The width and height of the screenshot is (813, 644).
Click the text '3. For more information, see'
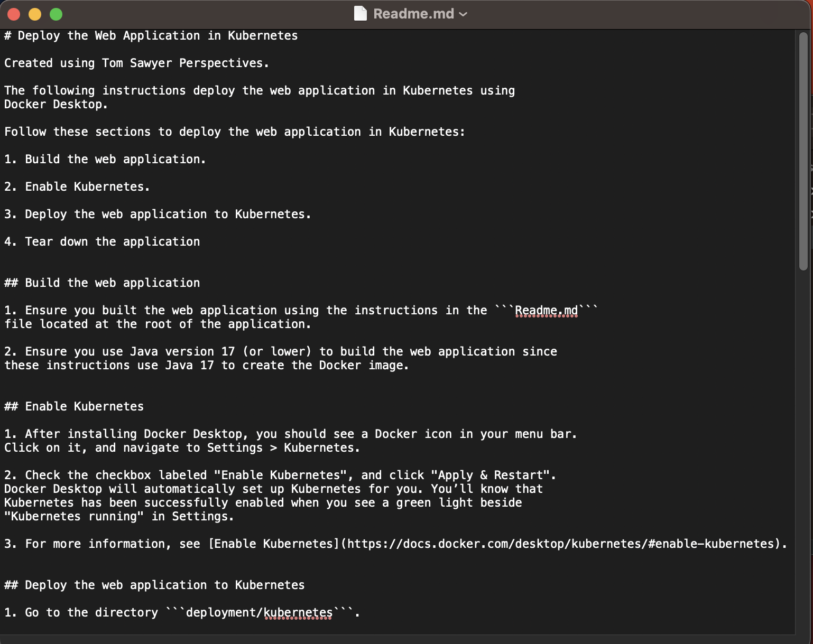[102, 544]
